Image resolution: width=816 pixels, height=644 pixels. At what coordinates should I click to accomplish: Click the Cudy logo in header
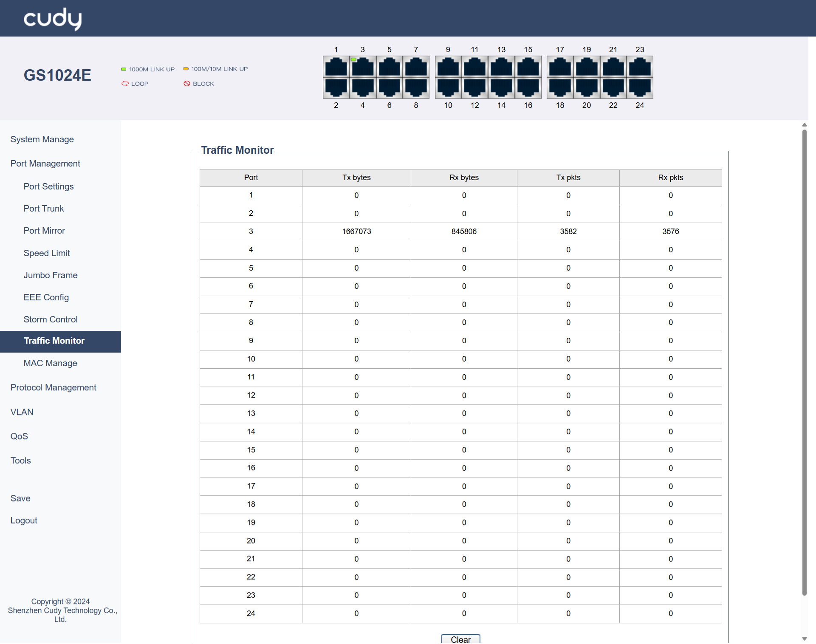(53, 19)
